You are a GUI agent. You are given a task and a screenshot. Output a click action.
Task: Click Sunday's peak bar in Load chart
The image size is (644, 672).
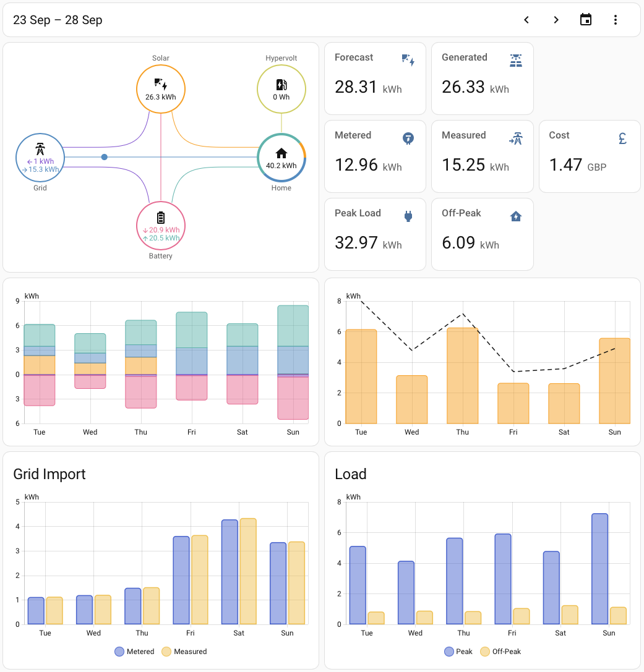pyautogui.click(x=599, y=569)
